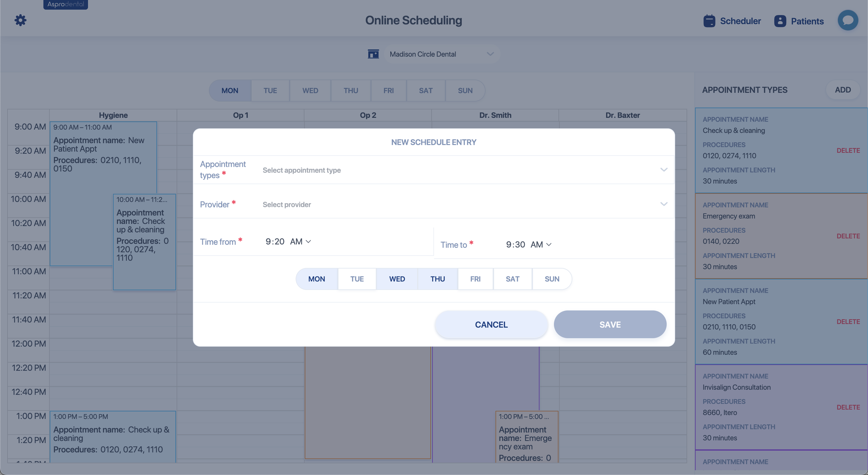Click ADD in Appointment Types panel

coord(843,90)
